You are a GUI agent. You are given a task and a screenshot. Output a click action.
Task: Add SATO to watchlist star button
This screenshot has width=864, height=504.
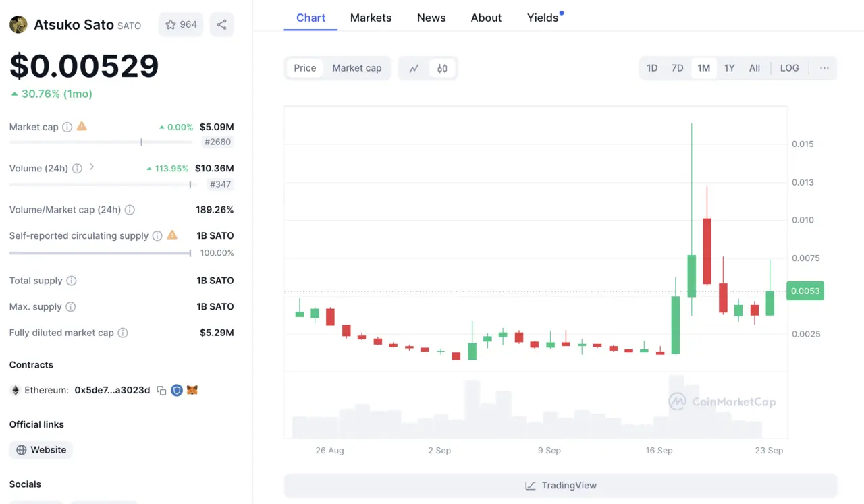(x=181, y=25)
